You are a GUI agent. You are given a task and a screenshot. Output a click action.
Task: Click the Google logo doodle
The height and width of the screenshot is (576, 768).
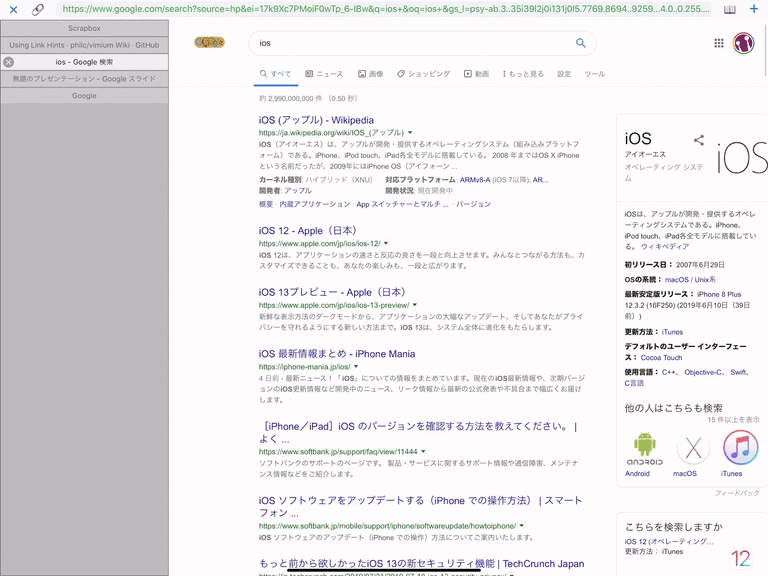pyautogui.click(x=210, y=43)
